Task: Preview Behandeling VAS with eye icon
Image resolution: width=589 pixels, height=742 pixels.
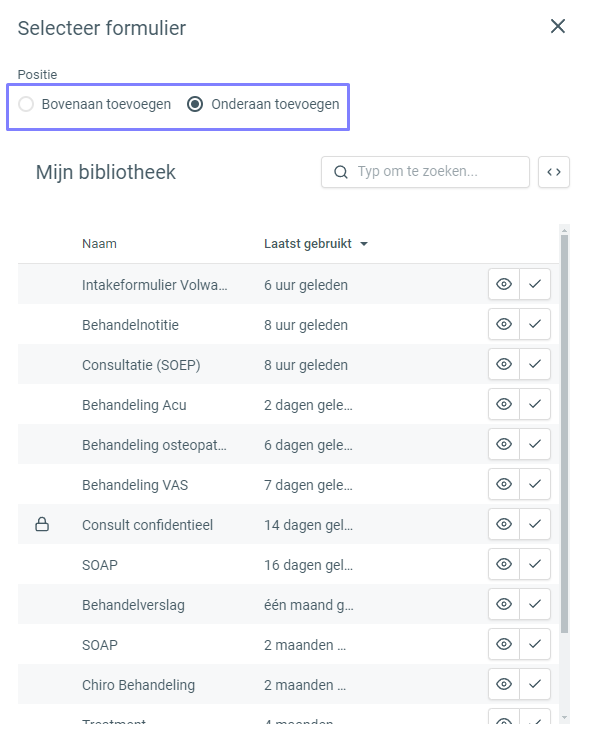Action: (504, 484)
